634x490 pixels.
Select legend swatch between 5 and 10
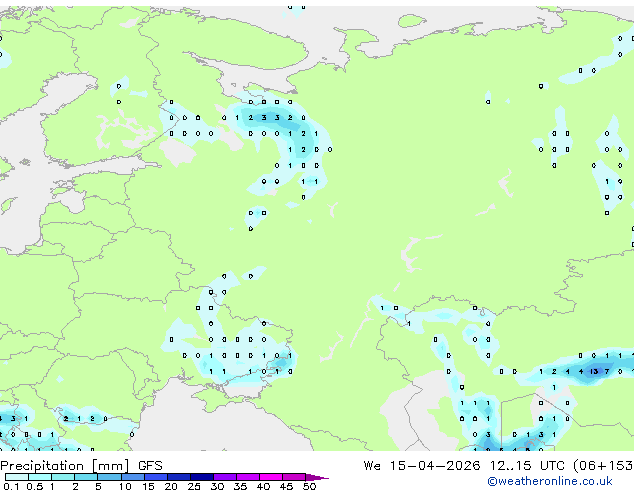[109, 477]
